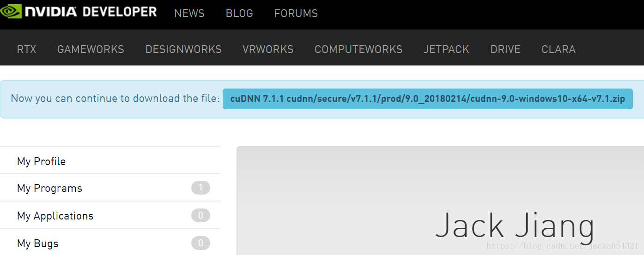Open My Profile in sidebar
This screenshot has width=644, height=255.
[110, 161]
